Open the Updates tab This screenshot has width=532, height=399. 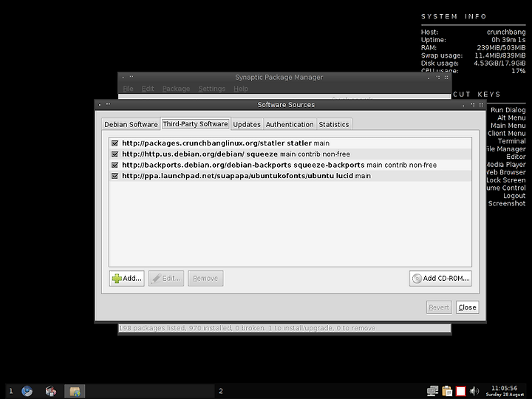[247, 125]
